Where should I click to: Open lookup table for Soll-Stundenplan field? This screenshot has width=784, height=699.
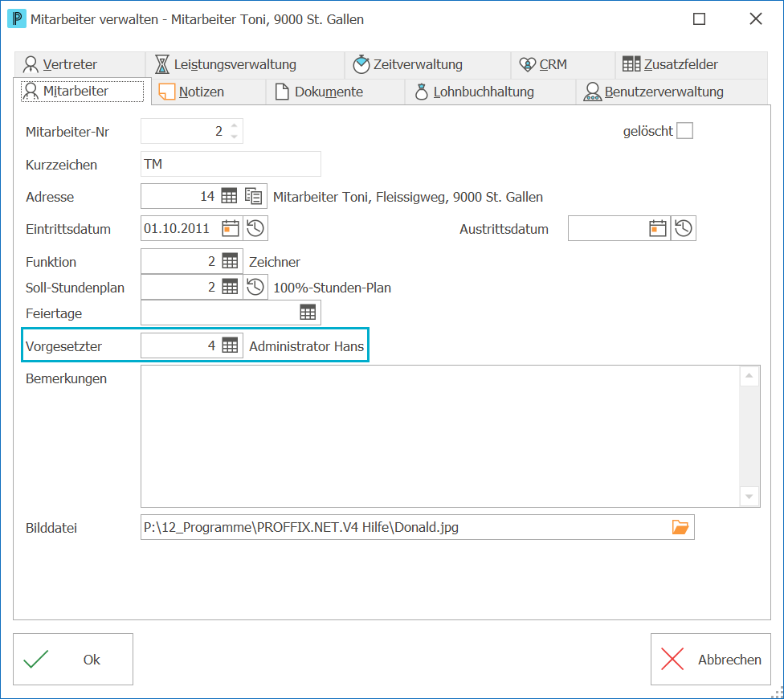click(x=230, y=287)
